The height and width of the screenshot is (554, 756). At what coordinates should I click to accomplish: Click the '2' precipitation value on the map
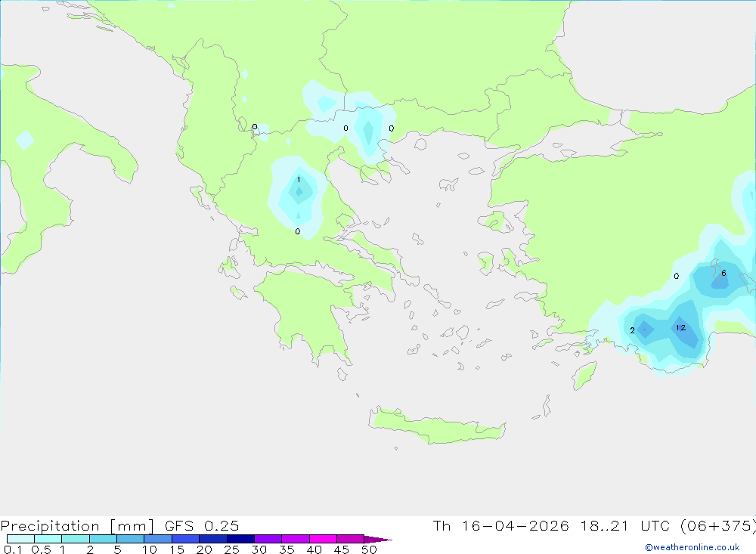click(632, 330)
